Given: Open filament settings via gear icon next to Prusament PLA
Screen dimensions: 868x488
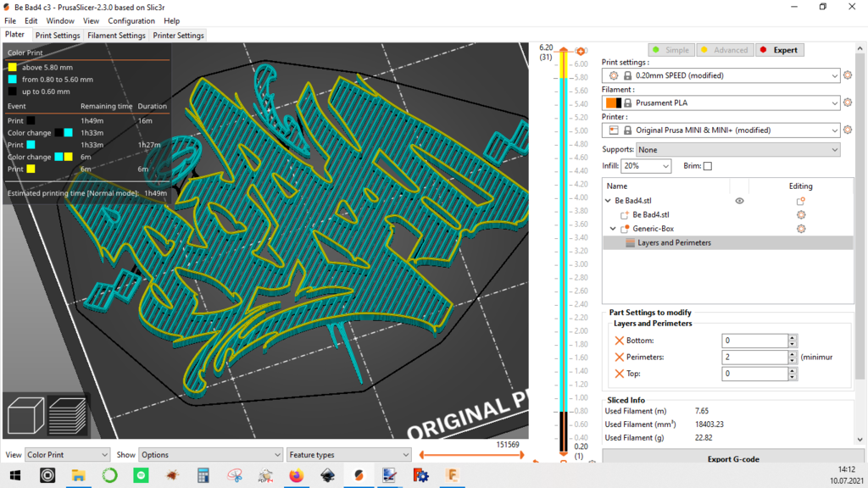Looking at the screenshot, I should click(848, 103).
